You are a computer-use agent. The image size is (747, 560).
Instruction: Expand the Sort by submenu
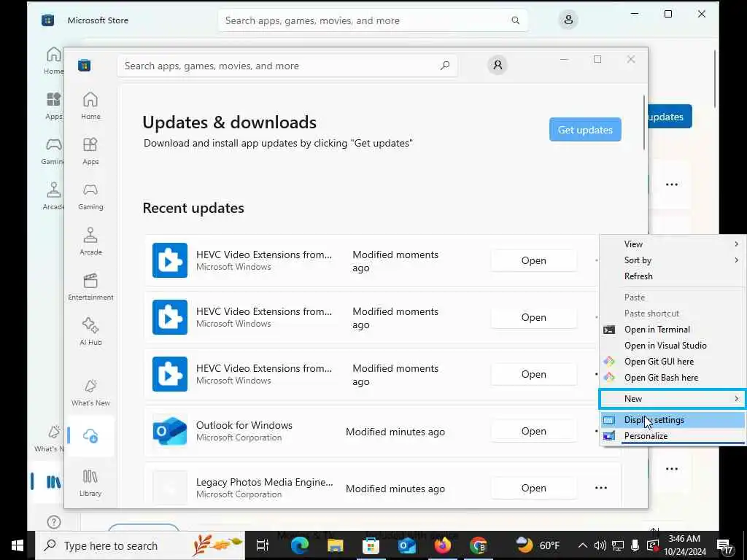672,260
